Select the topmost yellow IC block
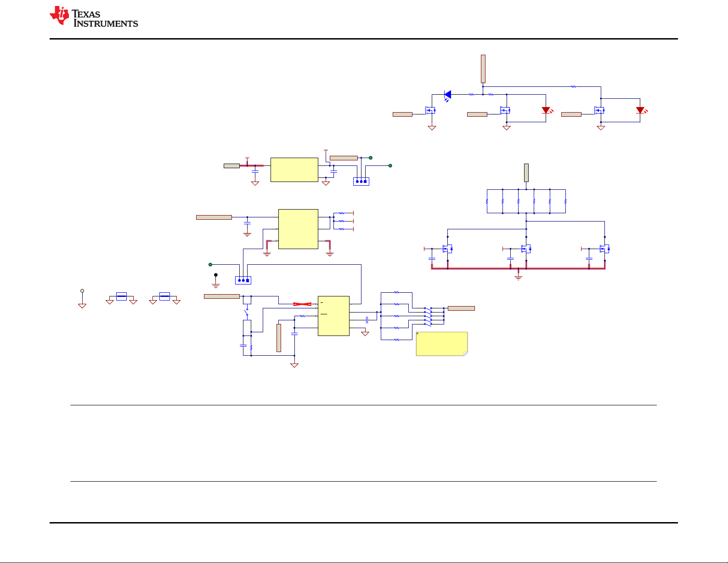The width and height of the screenshot is (728, 563). (294, 170)
